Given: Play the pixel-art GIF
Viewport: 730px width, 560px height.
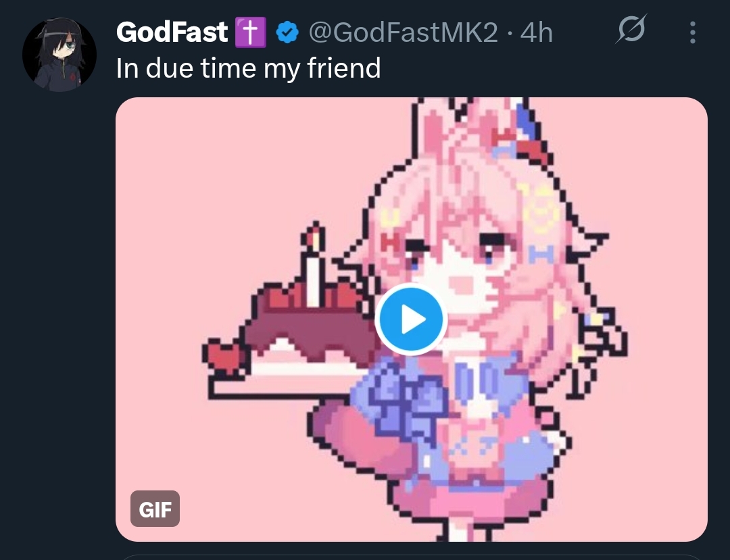Looking at the screenshot, I should click(411, 319).
